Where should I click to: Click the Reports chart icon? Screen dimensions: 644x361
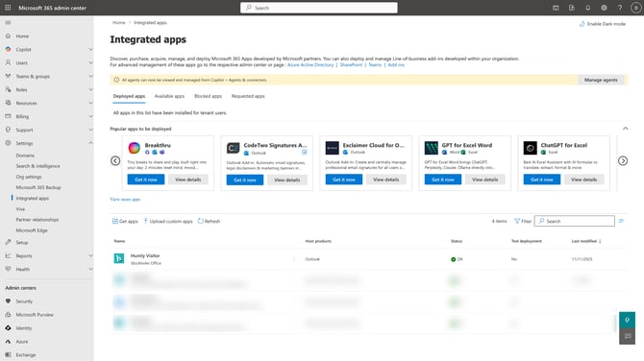[x=9, y=256]
